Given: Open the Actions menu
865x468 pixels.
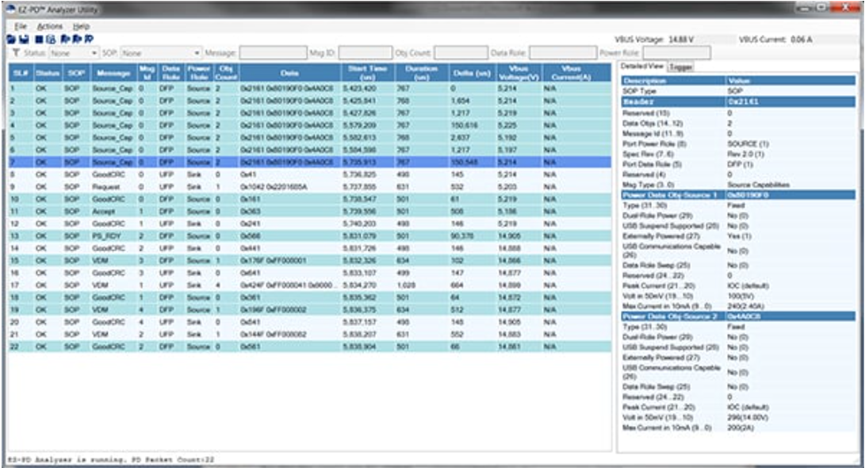Looking at the screenshot, I should click(x=49, y=25).
